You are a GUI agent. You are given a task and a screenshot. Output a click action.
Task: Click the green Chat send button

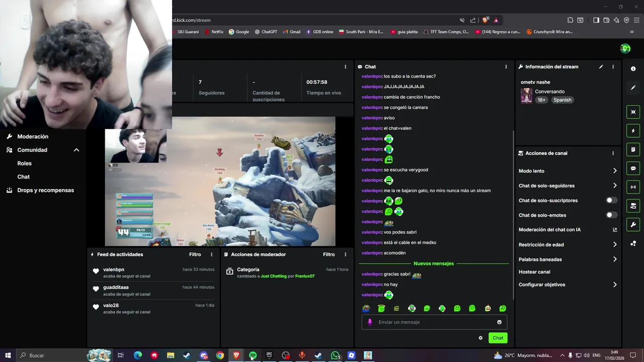tap(498, 338)
